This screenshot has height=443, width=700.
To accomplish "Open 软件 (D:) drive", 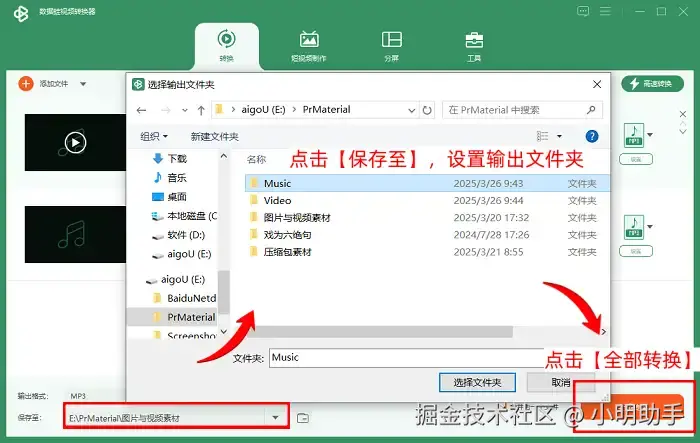I will 186,235.
